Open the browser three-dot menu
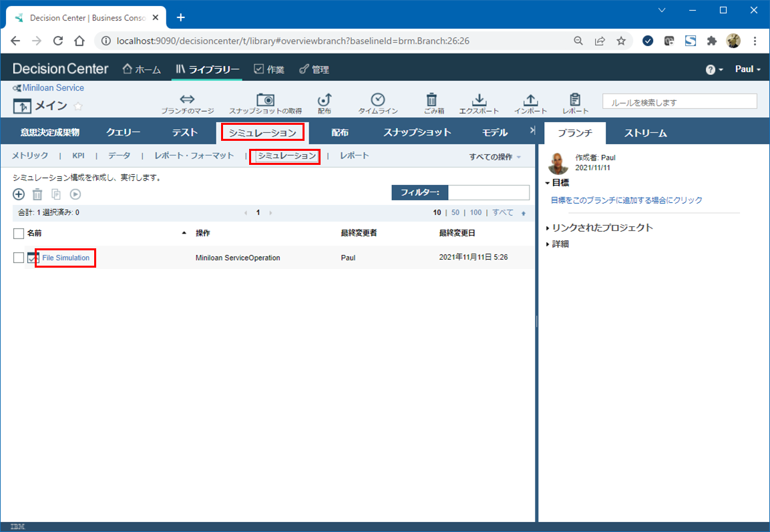 click(755, 41)
